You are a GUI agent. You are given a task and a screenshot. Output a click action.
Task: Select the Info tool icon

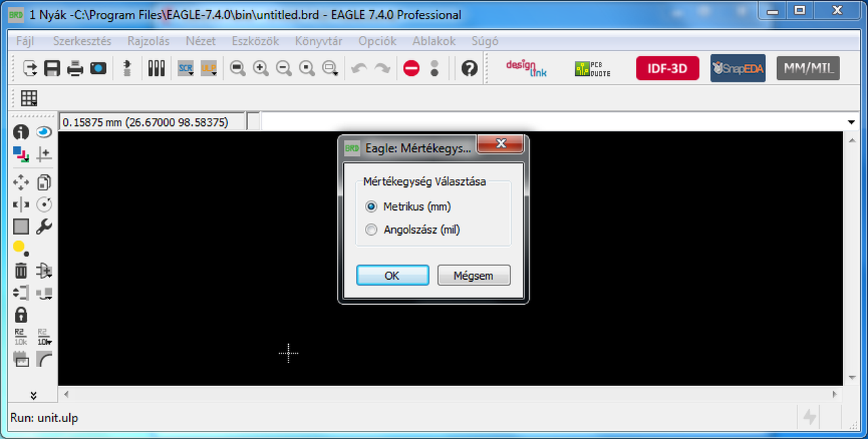coord(21,132)
